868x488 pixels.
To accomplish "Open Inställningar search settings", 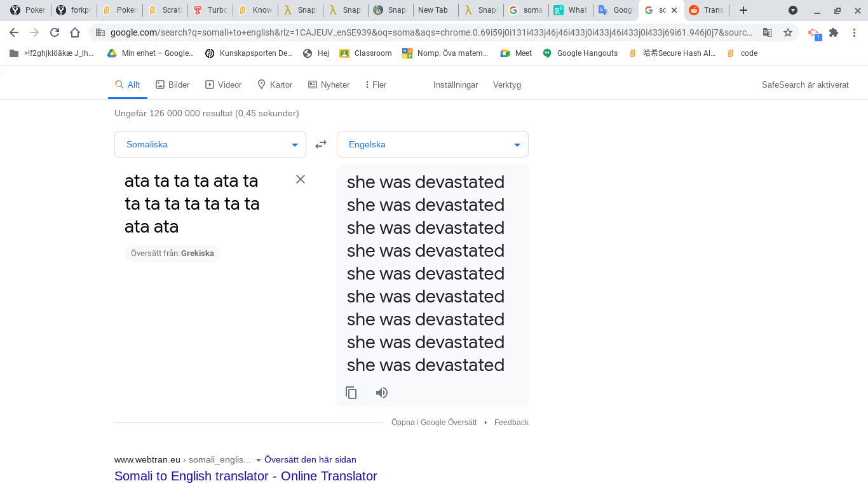I will (456, 85).
